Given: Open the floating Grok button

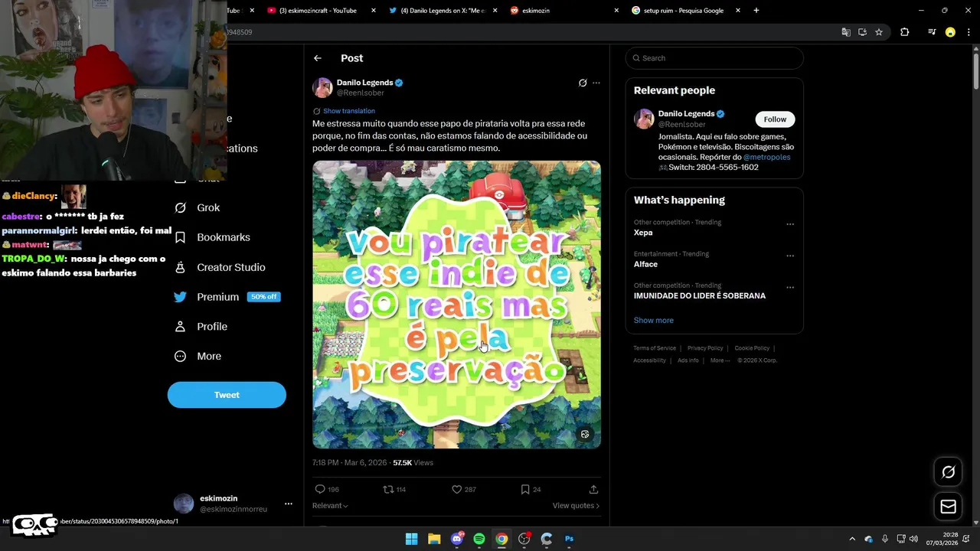Looking at the screenshot, I should tap(948, 472).
